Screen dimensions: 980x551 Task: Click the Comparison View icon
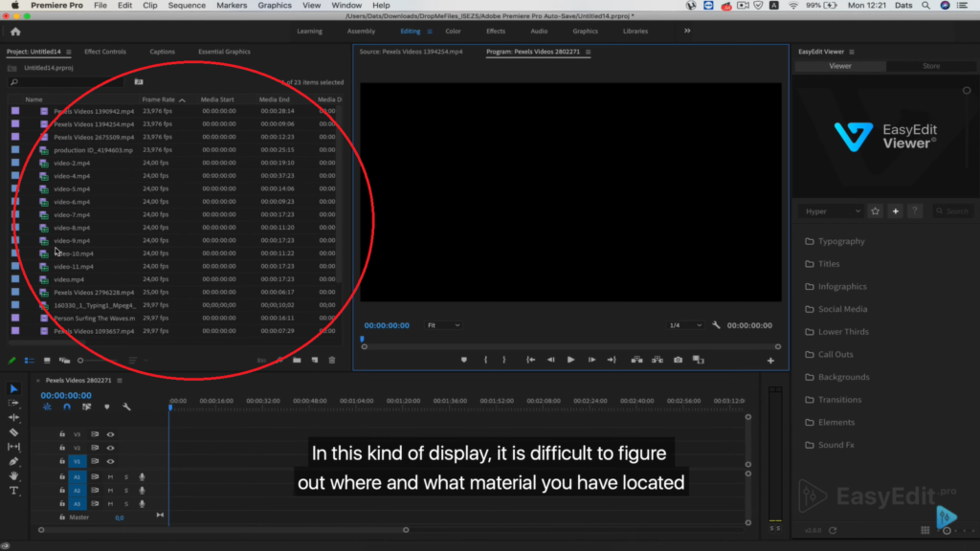click(x=698, y=360)
